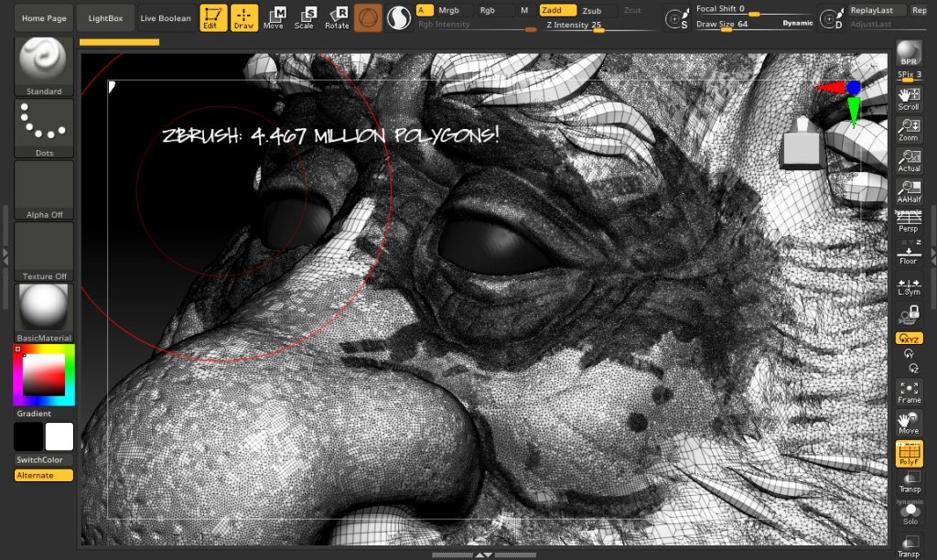This screenshot has width=937, height=560.
Task: Click the Scroll canvas icon
Action: point(909,99)
